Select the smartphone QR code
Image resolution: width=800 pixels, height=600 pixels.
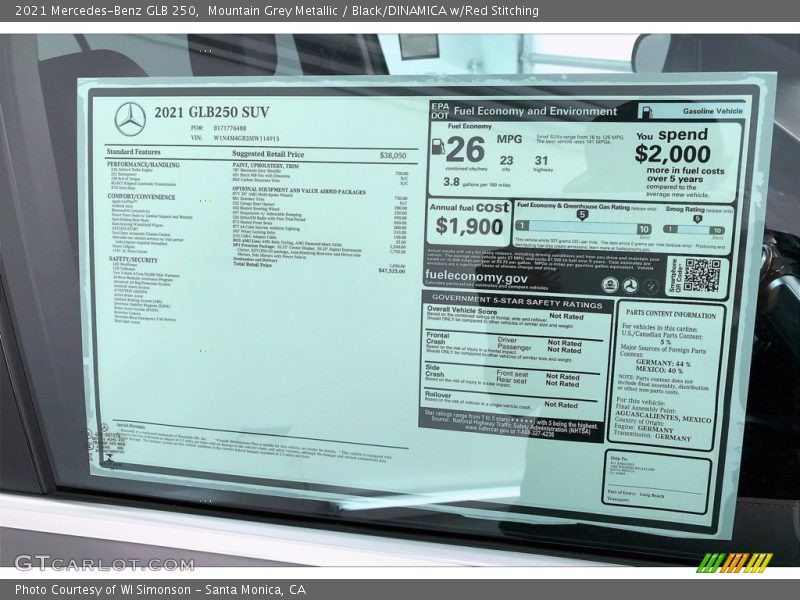702,275
